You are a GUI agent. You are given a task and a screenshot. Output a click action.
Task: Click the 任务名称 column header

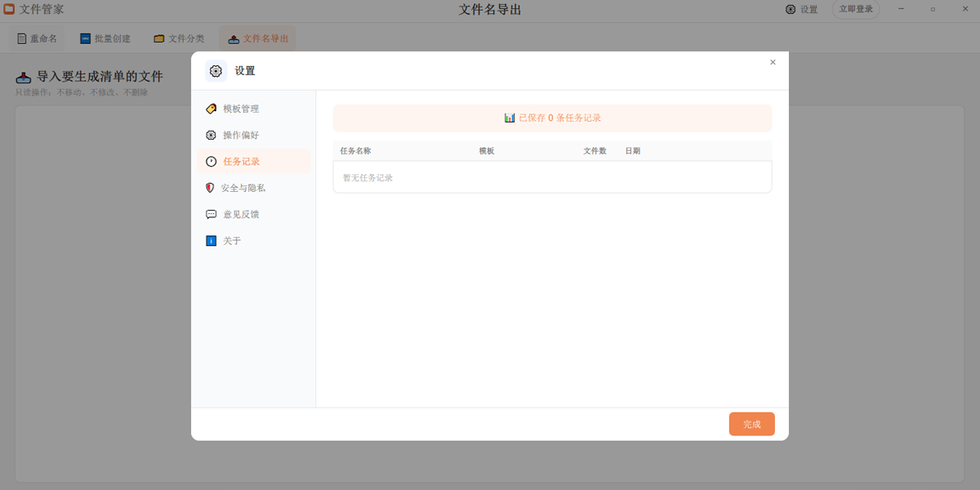(x=355, y=151)
